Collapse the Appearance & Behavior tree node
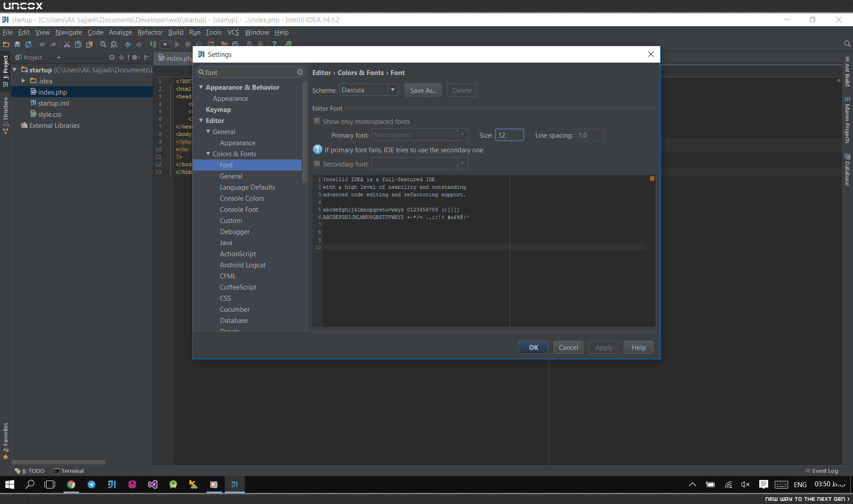The height and width of the screenshot is (504, 853). [x=201, y=87]
